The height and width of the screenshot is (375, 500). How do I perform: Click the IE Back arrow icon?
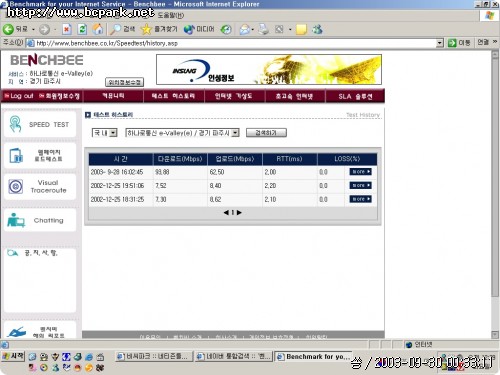[9, 29]
